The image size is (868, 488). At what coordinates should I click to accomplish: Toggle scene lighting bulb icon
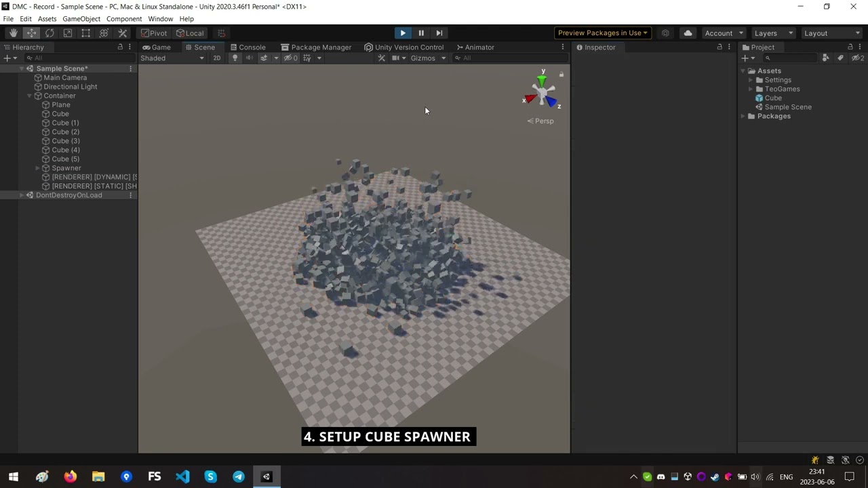pyautogui.click(x=235, y=58)
